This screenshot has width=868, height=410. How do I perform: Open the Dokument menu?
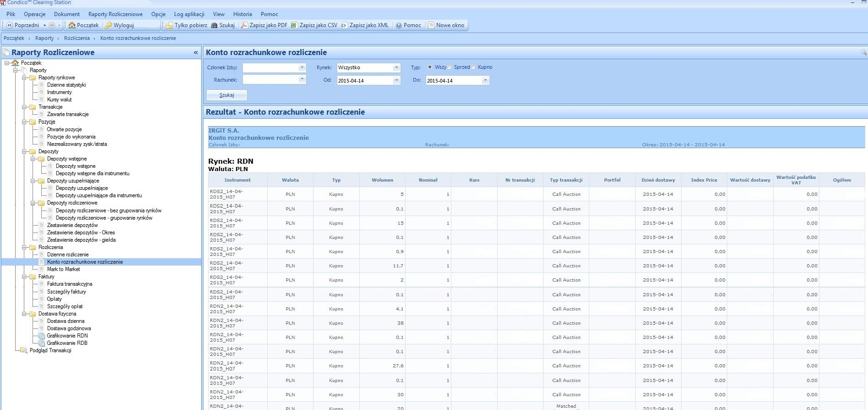tap(67, 14)
